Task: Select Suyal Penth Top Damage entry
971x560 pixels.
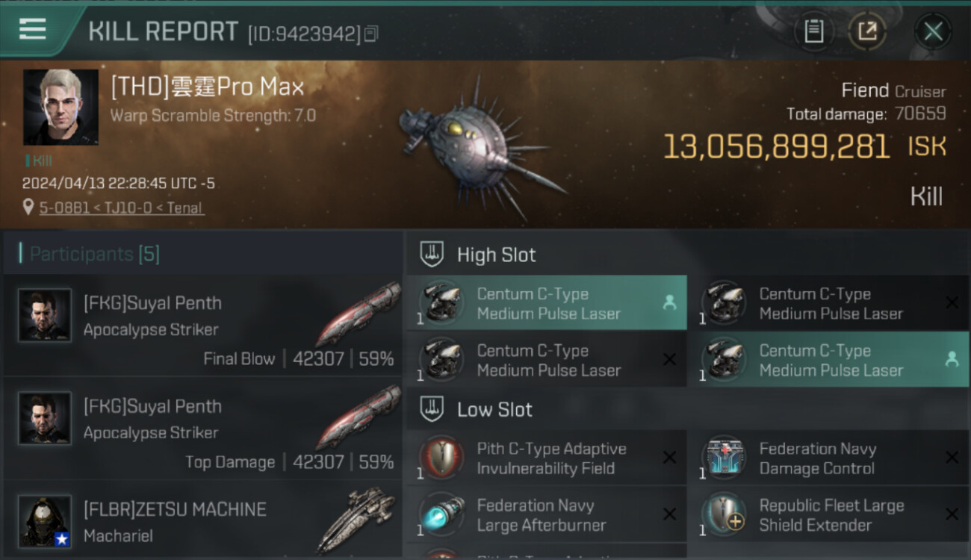Action: [203, 429]
